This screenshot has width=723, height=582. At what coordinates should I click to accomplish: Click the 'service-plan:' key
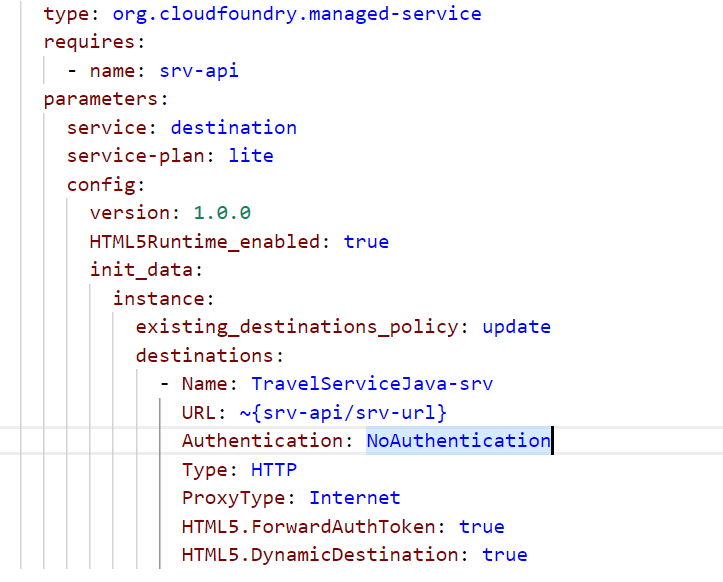tap(141, 156)
